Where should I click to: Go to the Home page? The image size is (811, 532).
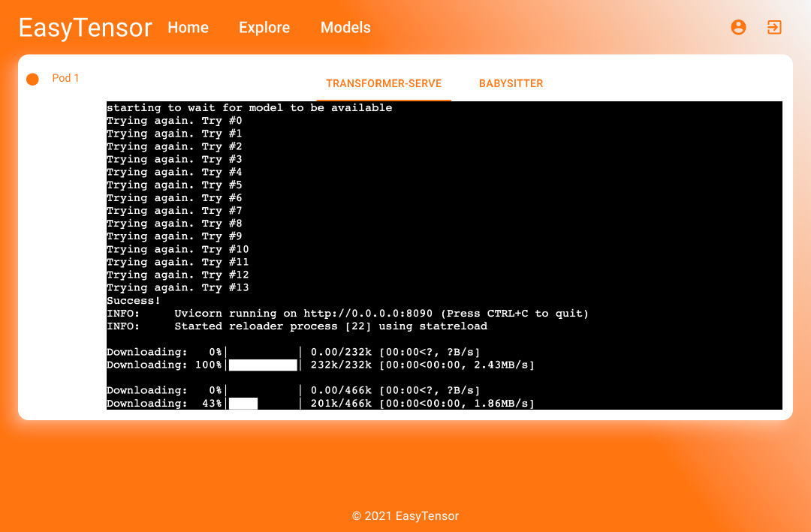[x=188, y=28]
